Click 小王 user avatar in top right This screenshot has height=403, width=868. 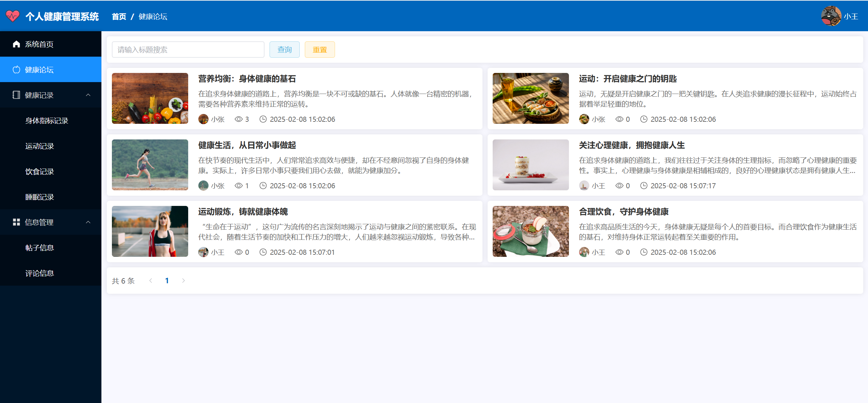[x=831, y=16]
